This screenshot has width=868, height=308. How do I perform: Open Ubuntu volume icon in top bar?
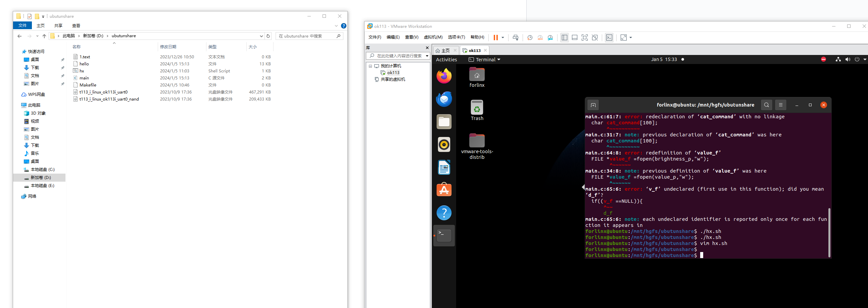click(x=848, y=60)
